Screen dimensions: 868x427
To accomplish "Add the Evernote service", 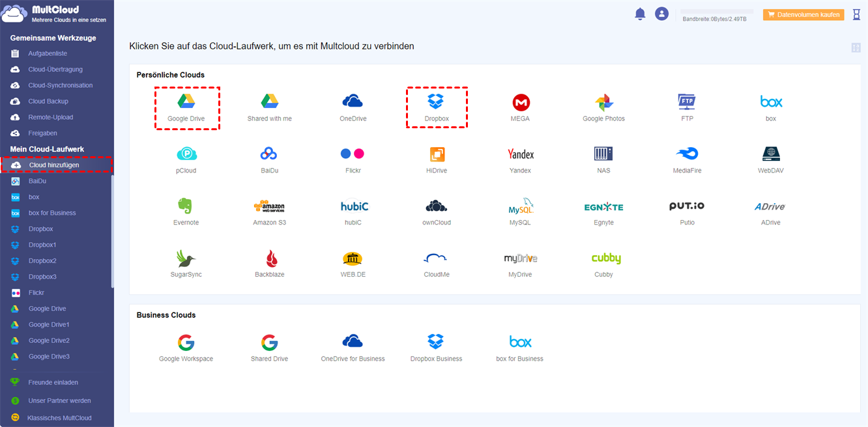I will [x=186, y=212].
